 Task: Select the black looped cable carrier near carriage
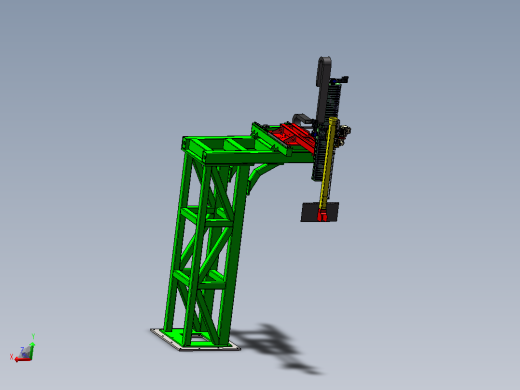click(303, 119)
